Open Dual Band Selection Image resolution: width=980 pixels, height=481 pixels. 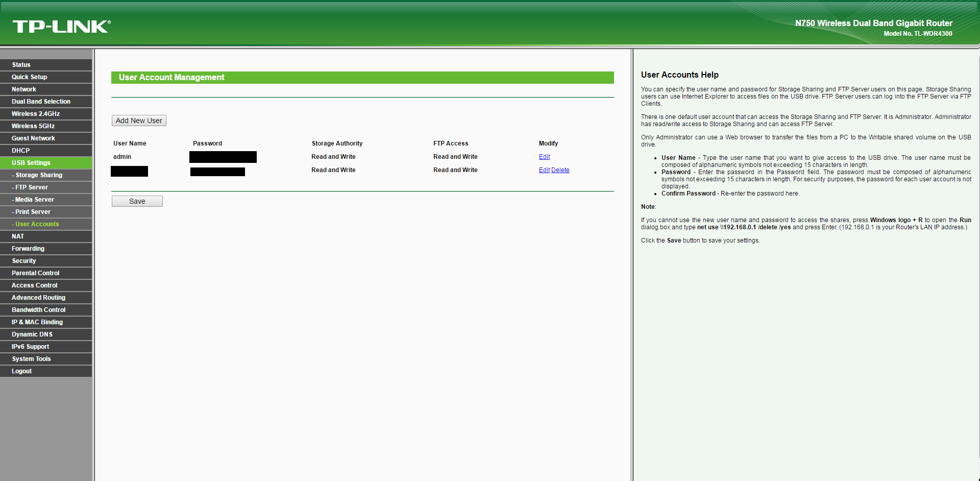(46, 102)
